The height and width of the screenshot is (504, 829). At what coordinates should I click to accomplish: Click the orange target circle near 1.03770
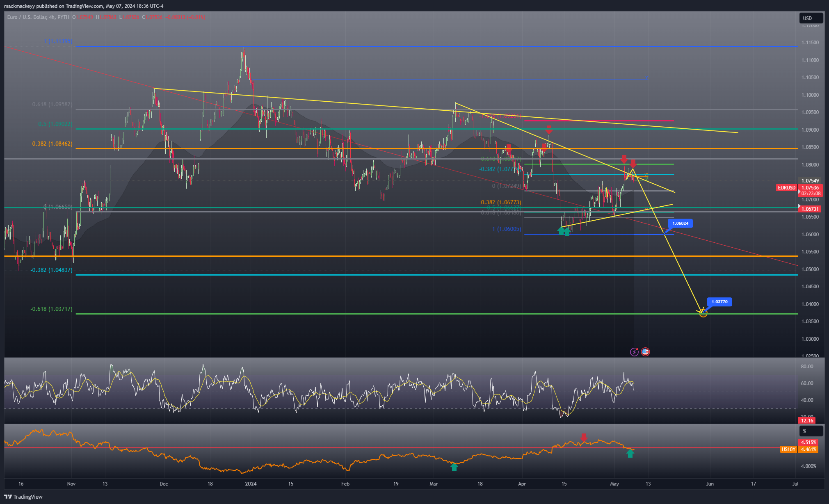coord(703,313)
